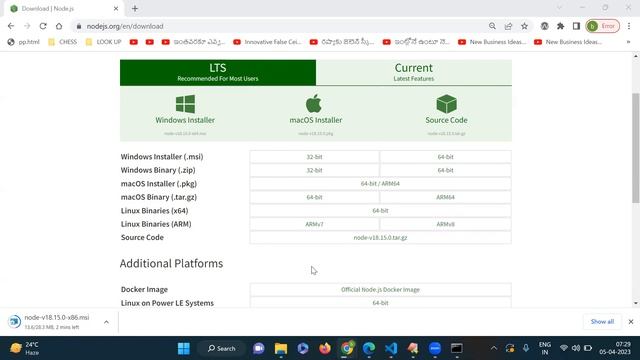Open the profile Error button
The image size is (640, 360).
[x=602, y=26]
